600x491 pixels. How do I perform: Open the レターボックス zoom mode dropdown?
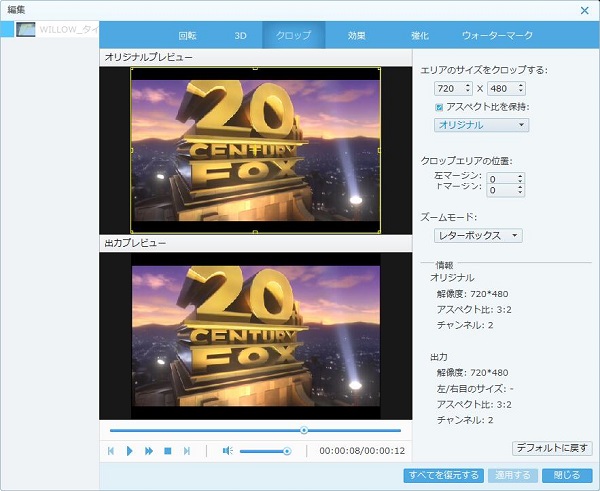[478, 235]
